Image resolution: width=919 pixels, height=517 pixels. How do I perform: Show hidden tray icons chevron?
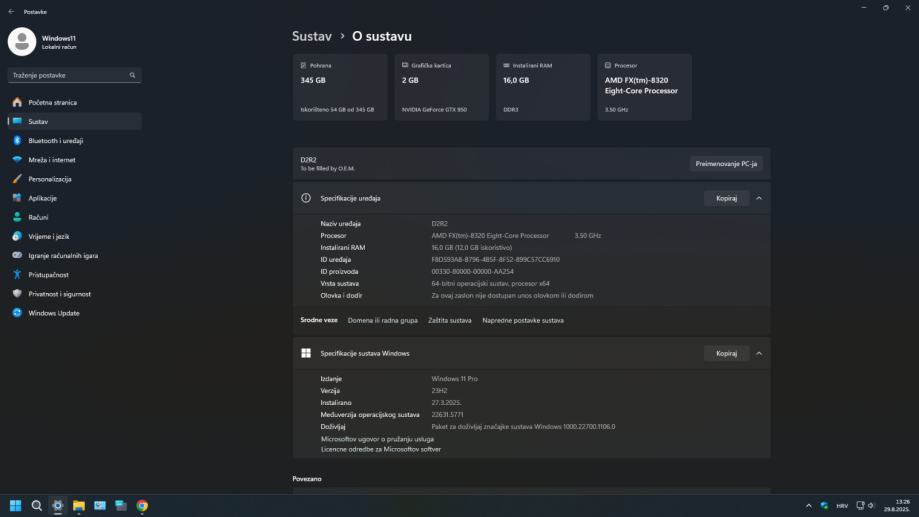coord(809,505)
